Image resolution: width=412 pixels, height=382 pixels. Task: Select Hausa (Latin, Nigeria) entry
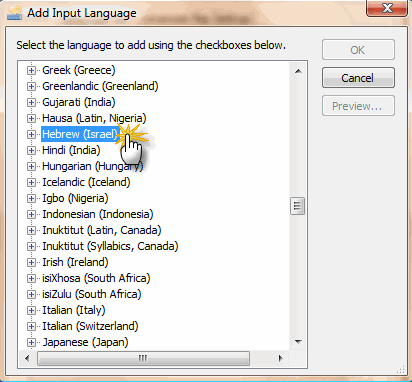pyautogui.click(x=94, y=118)
